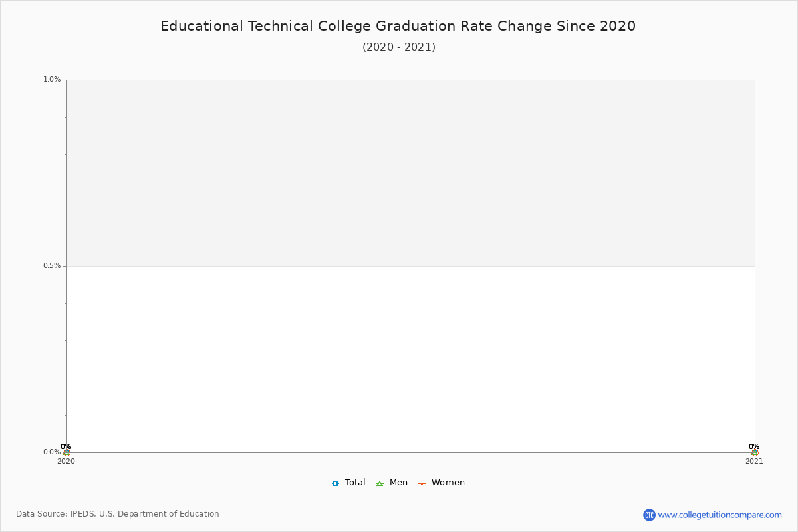The image size is (798, 532).
Task: Click the (2020 - 2021) subtitle
Action: coord(399,47)
